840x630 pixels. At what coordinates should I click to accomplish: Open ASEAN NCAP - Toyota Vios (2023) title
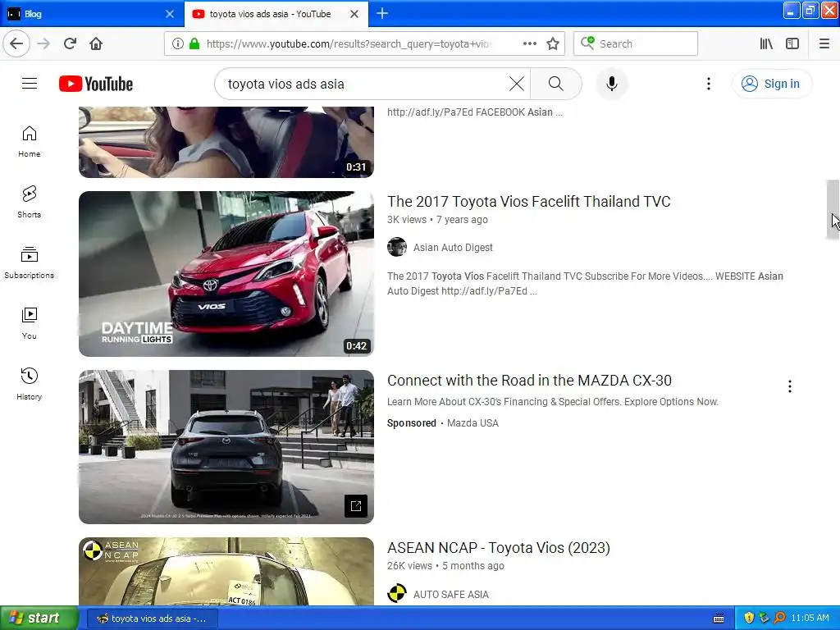pyautogui.click(x=498, y=547)
